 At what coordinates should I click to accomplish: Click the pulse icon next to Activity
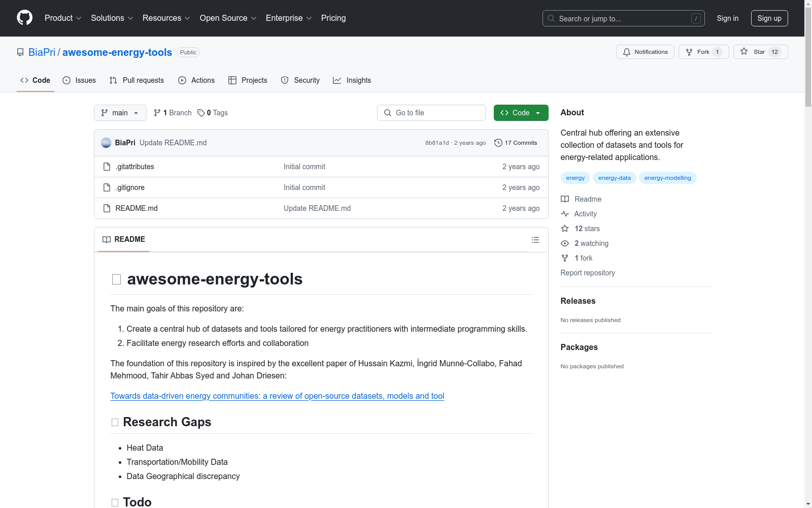(x=565, y=214)
